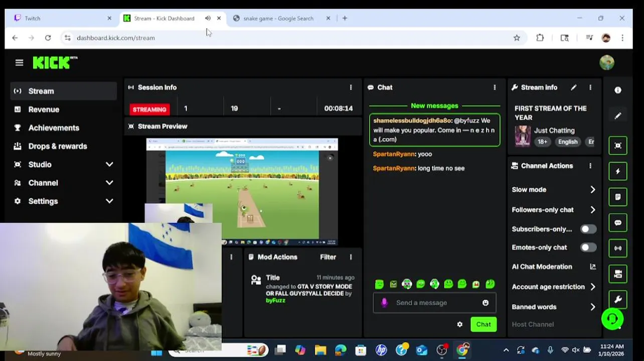644x361 pixels.
Task: Open Revenue in sidebar
Action: 63,109
